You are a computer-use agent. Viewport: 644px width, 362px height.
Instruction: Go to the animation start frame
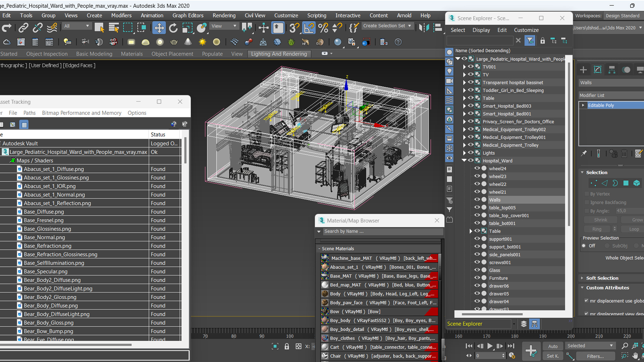(x=469, y=346)
